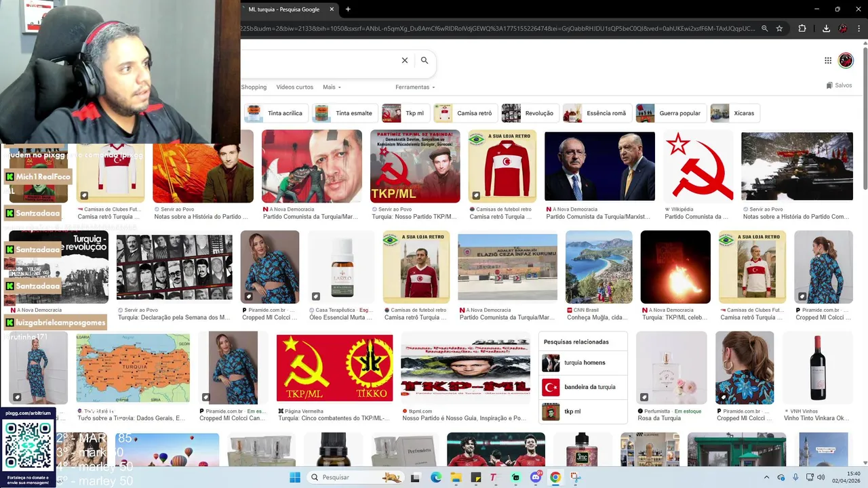Open the snowy column Notas sobre a História image

coord(797,167)
